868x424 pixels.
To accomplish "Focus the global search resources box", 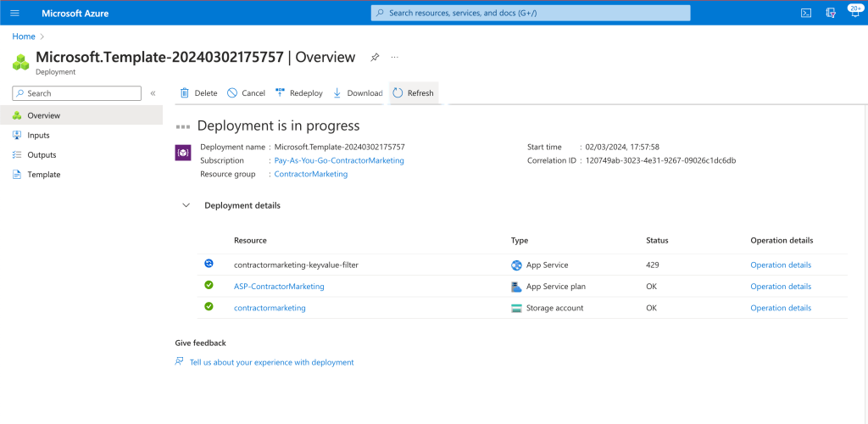I will (531, 13).
